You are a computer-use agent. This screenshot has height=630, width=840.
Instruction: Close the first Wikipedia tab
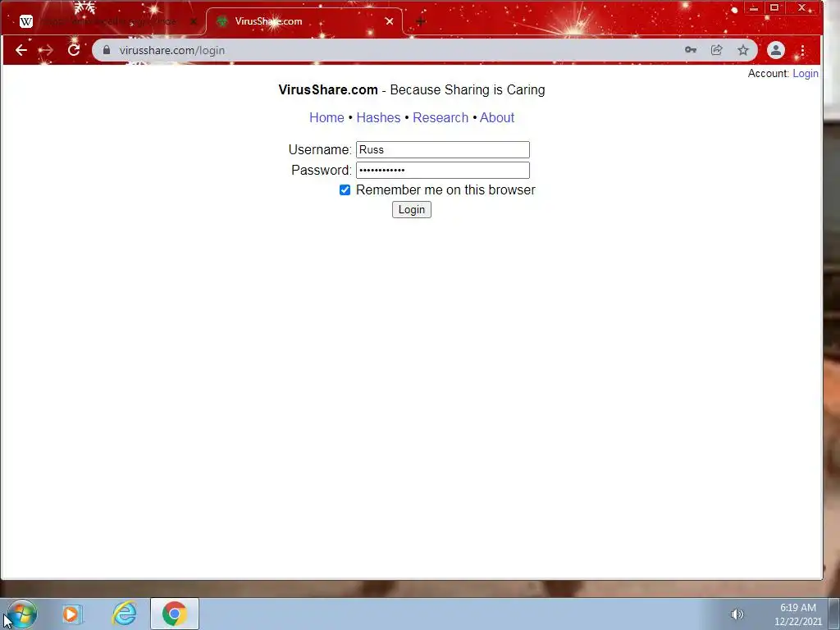[194, 21]
